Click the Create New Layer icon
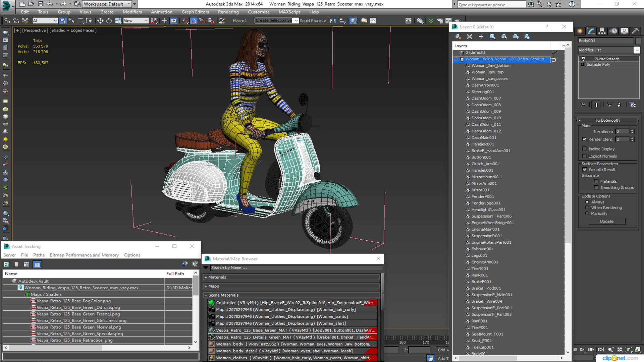This screenshot has height=362, width=644. tap(458, 37)
